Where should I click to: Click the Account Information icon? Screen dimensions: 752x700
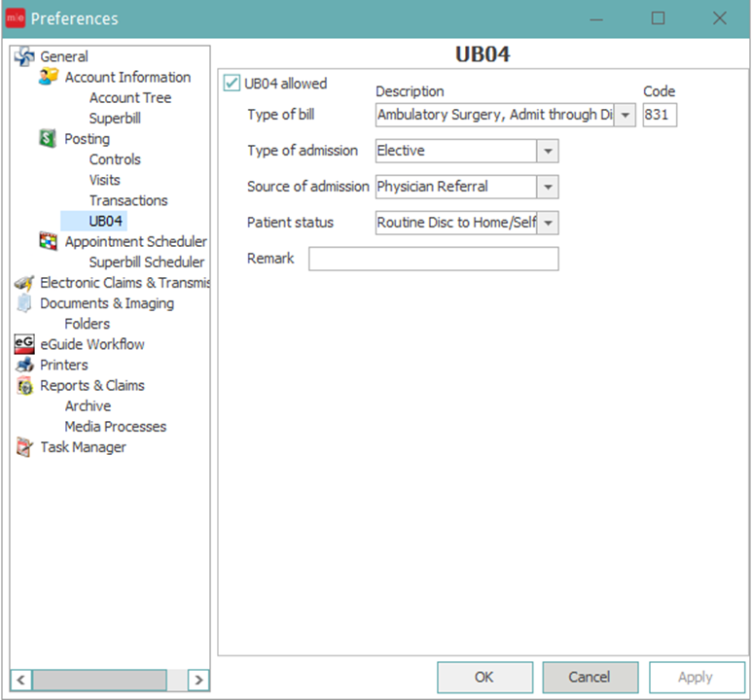coord(49,77)
